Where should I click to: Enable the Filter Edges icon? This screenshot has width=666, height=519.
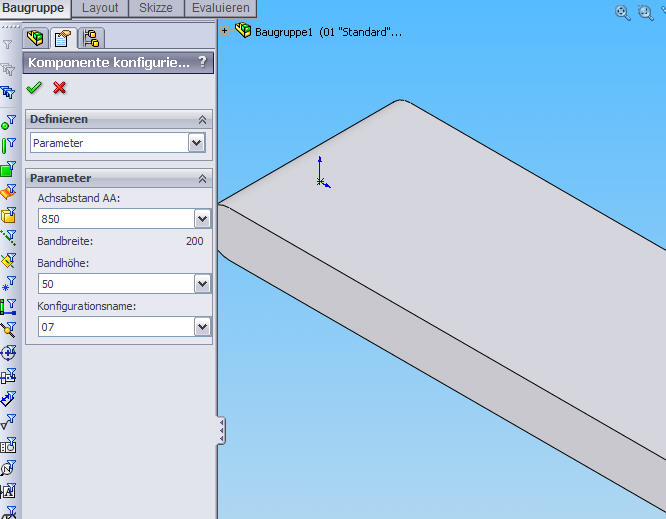(x=8, y=146)
